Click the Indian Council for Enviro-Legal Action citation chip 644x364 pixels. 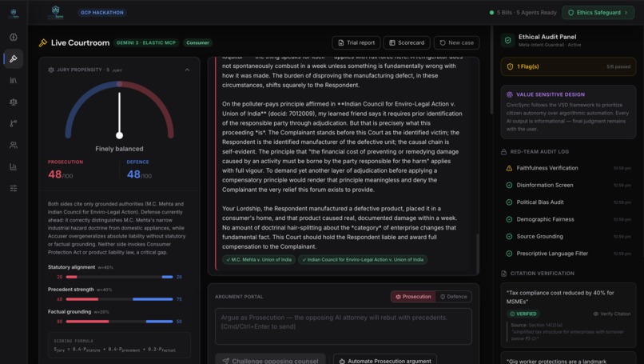pyautogui.click(x=363, y=259)
